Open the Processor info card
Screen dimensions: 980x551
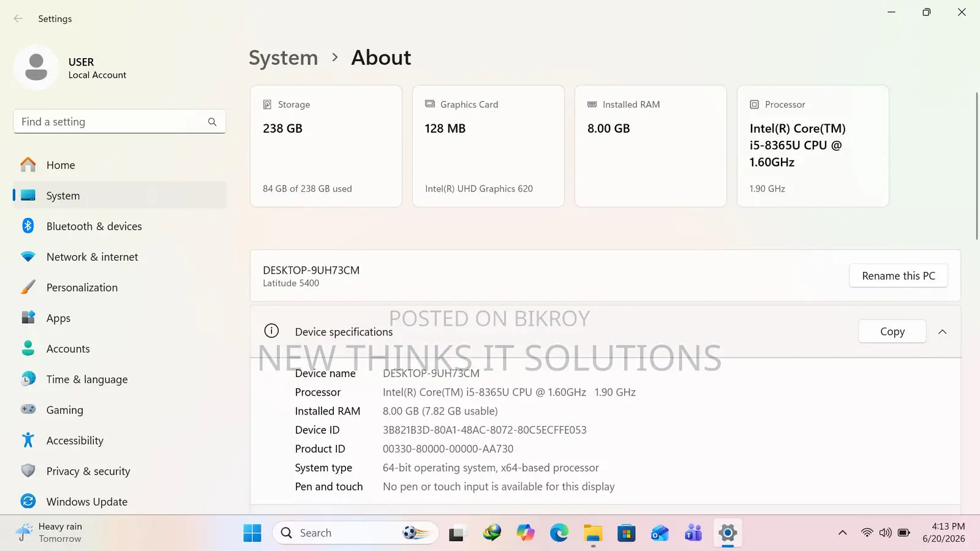tap(813, 146)
